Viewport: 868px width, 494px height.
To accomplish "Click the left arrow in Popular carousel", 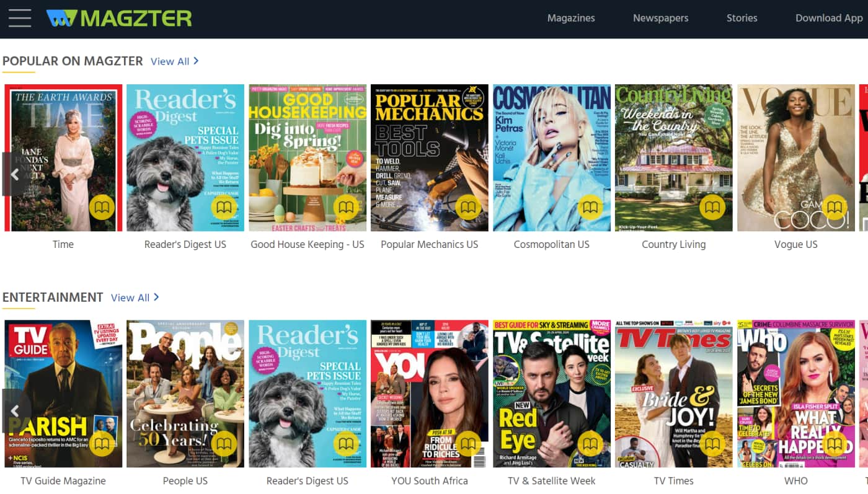I will coord(15,174).
